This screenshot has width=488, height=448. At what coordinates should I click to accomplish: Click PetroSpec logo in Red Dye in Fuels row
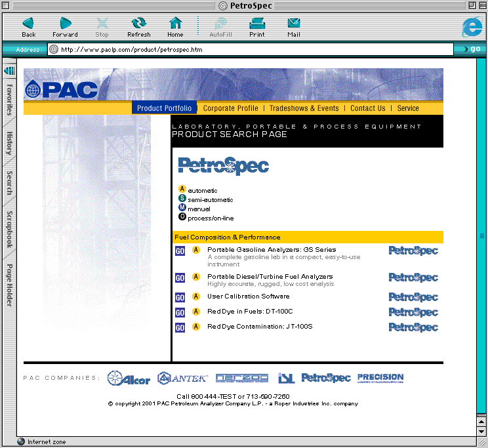[413, 312]
